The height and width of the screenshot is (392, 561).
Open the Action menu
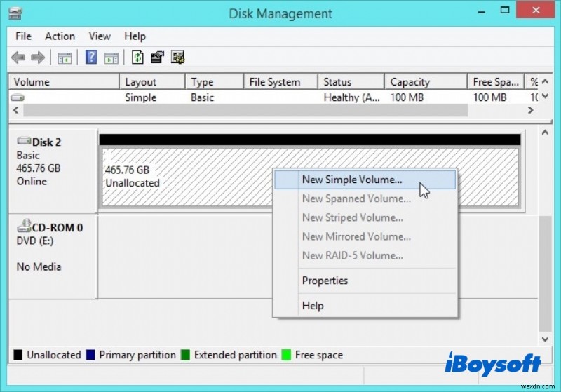(x=60, y=36)
